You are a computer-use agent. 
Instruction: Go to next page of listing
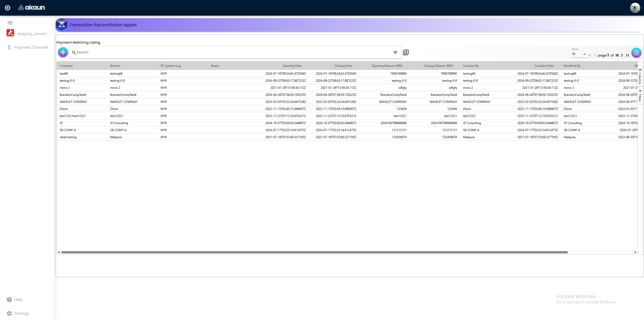(x=622, y=55)
